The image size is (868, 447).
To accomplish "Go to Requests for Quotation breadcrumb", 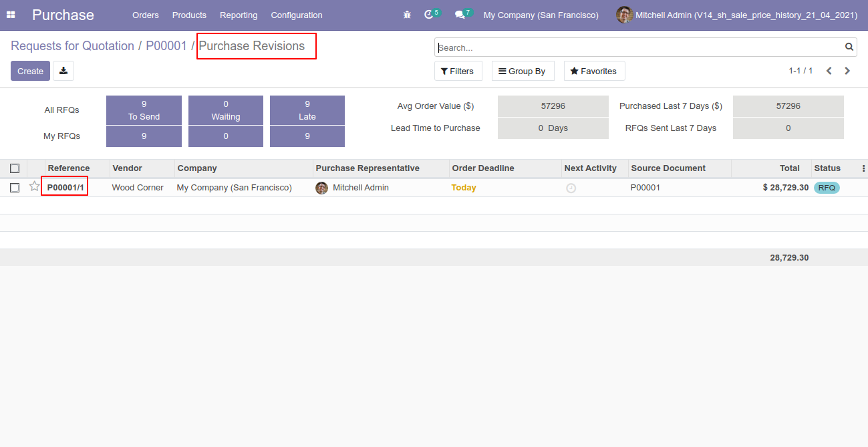I will (72, 46).
